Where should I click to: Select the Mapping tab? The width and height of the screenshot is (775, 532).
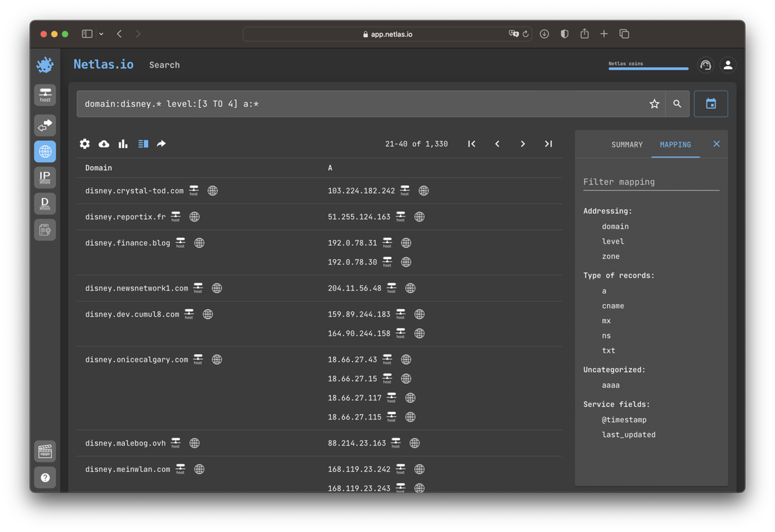click(675, 145)
